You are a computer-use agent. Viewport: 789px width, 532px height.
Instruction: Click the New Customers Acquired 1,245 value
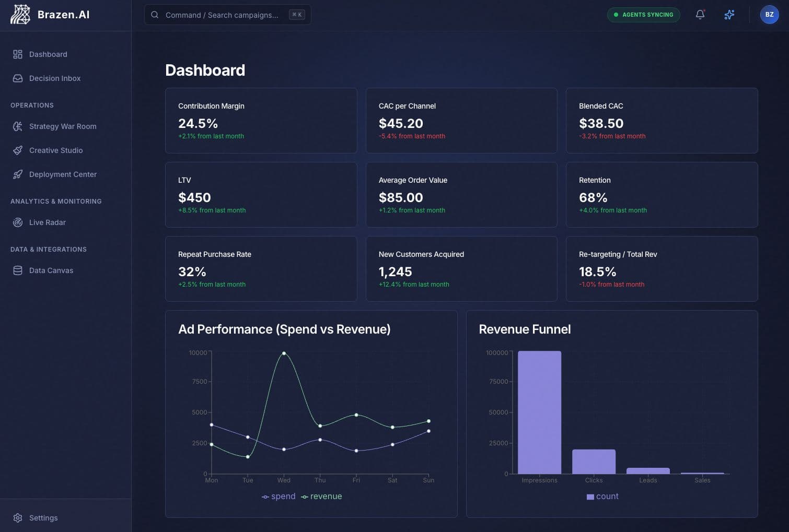pyautogui.click(x=396, y=271)
